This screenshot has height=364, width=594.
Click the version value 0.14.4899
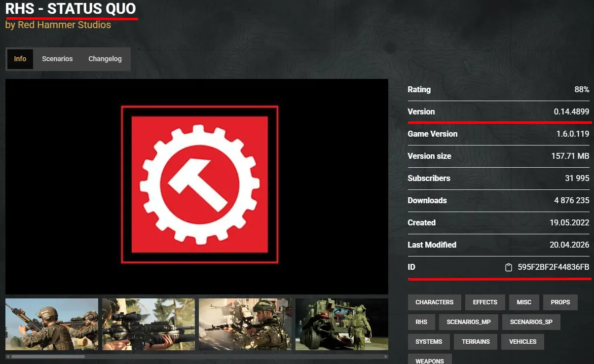(x=571, y=112)
